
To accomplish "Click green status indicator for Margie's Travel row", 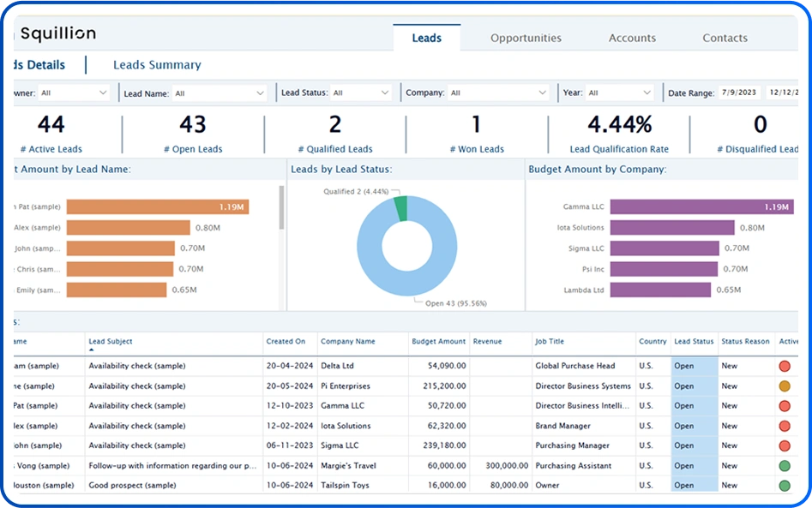I will 784,466.
